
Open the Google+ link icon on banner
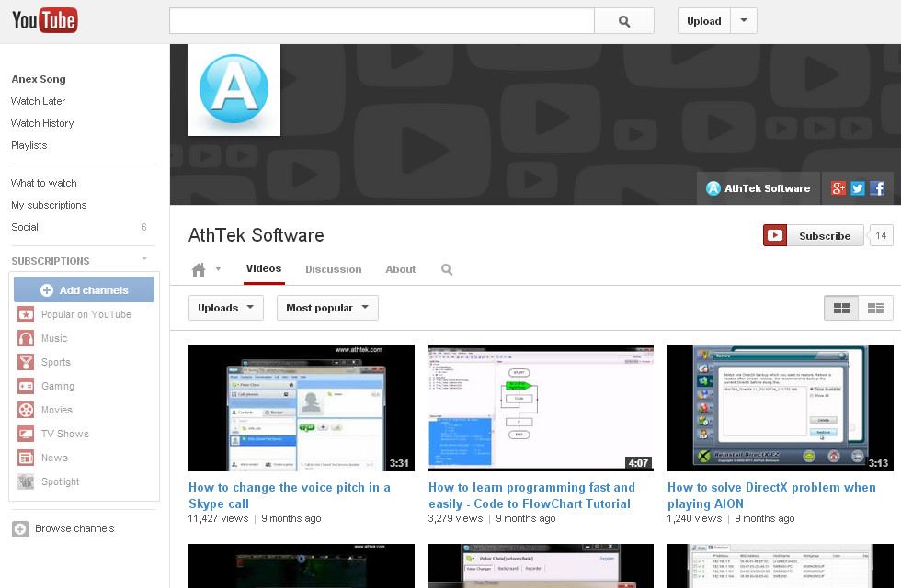838,187
